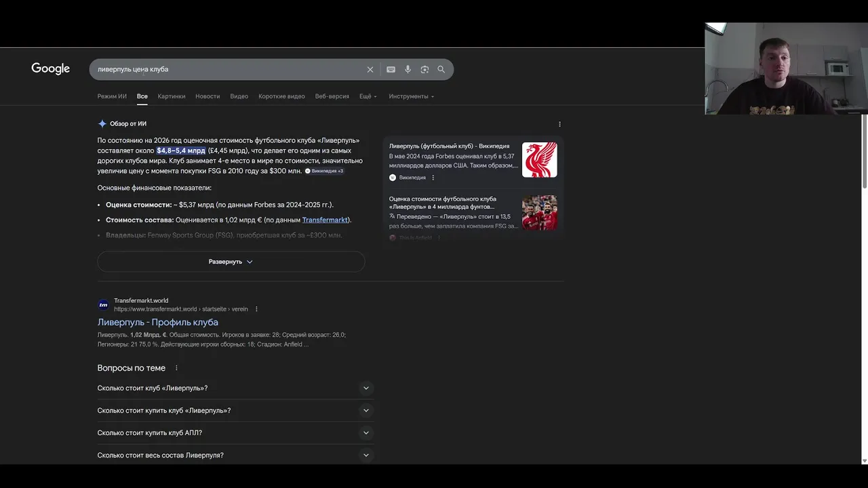The image size is (868, 488).
Task: Open search by image camera icon
Action: click(x=425, y=69)
